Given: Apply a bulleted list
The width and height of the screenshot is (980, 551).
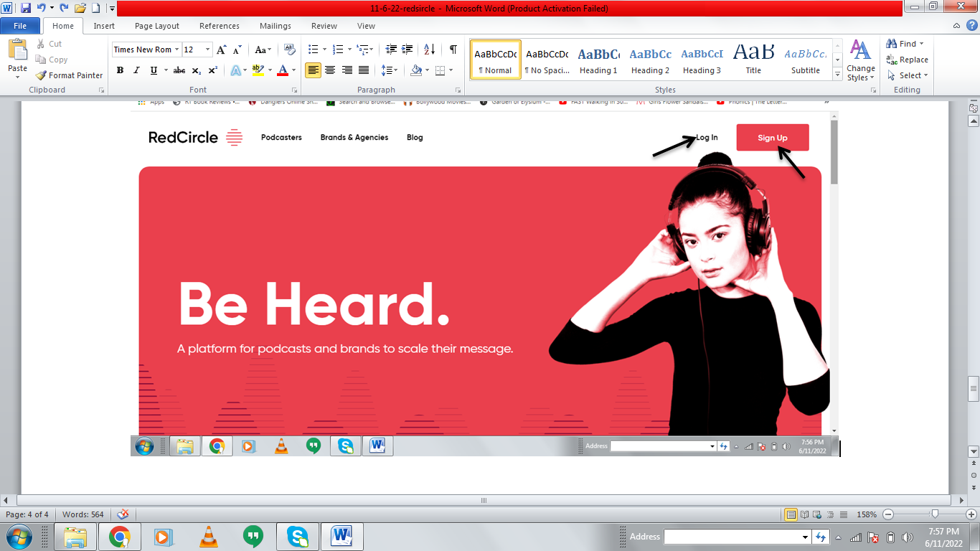Looking at the screenshot, I should [313, 50].
